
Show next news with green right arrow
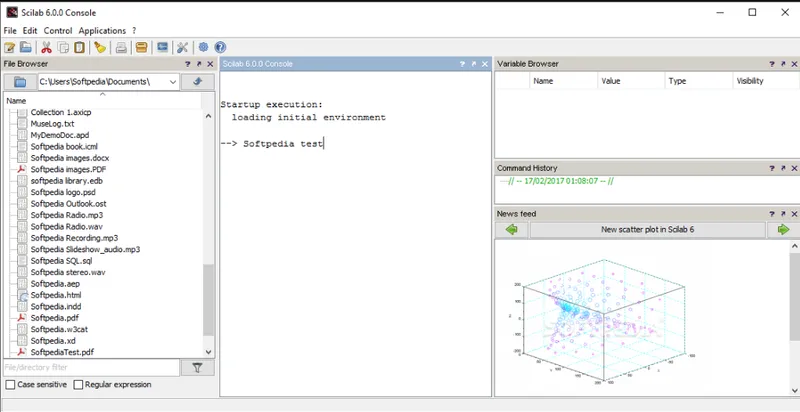click(783, 230)
